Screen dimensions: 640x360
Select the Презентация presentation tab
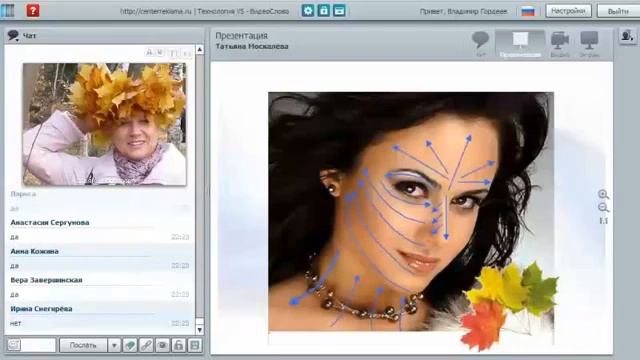click(x=520, y=44)
